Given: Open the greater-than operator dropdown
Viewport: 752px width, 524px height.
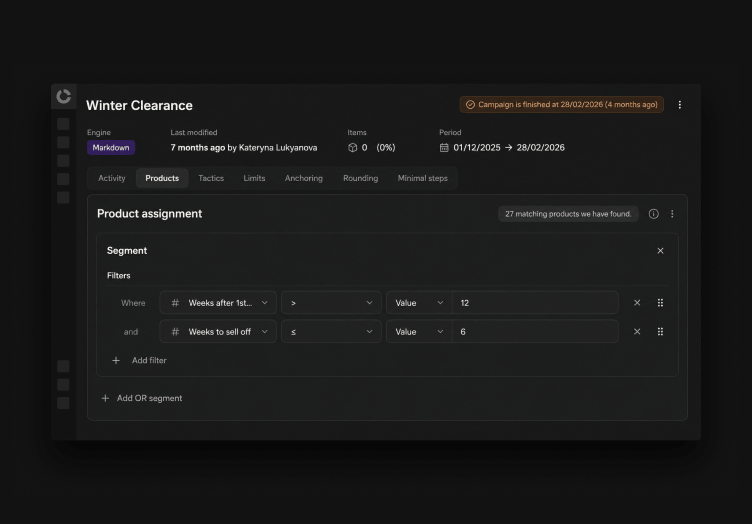Looking at the screenshot, I should coord(331,303).
